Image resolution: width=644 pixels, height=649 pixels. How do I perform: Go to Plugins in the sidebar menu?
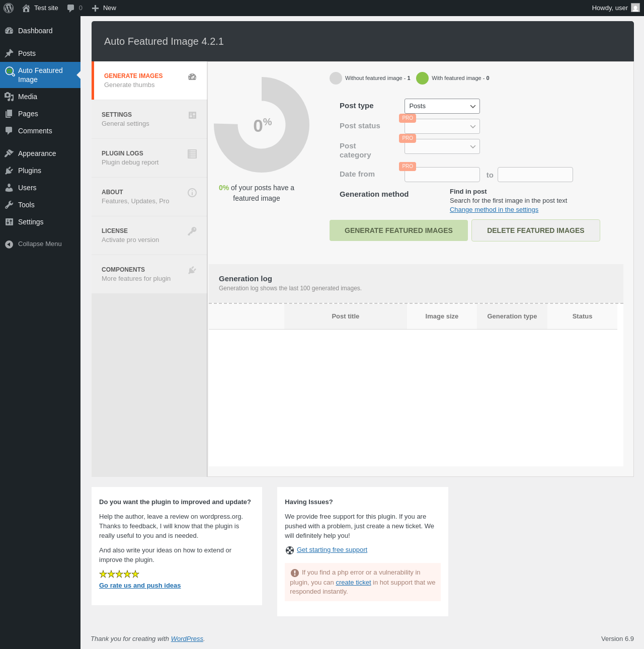30,171
